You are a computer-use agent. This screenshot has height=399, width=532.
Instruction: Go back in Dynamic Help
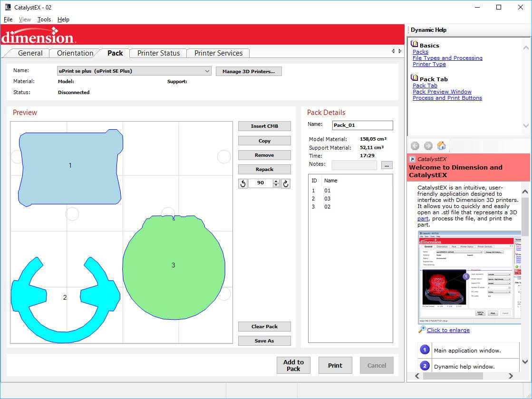click(415, 146)
